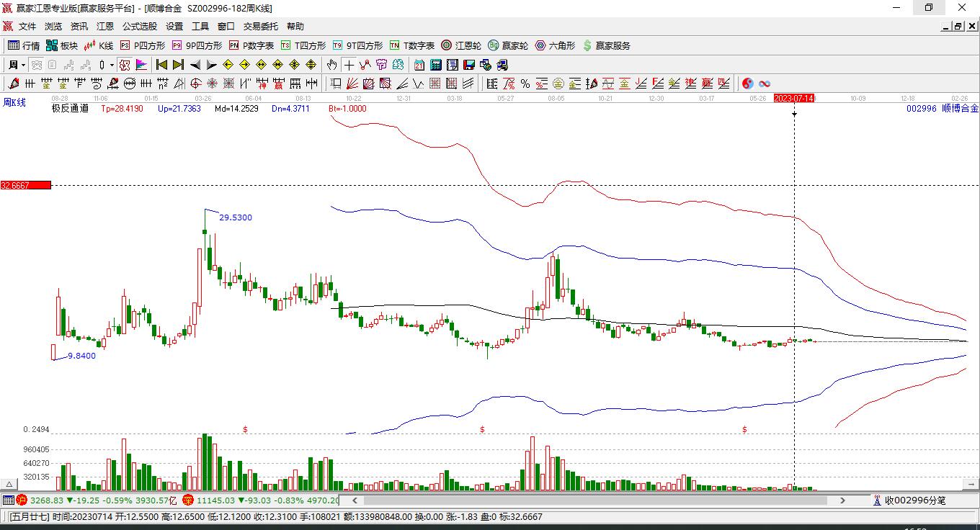Click the blue infinity loop icon
This screenshot has height=530, width=980.
point(765,84)
